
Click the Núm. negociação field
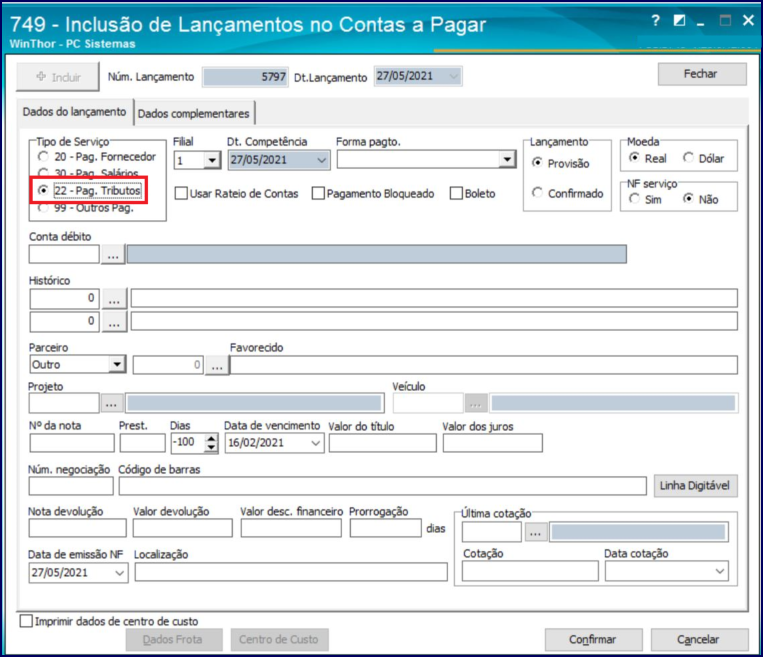point(71,486)
